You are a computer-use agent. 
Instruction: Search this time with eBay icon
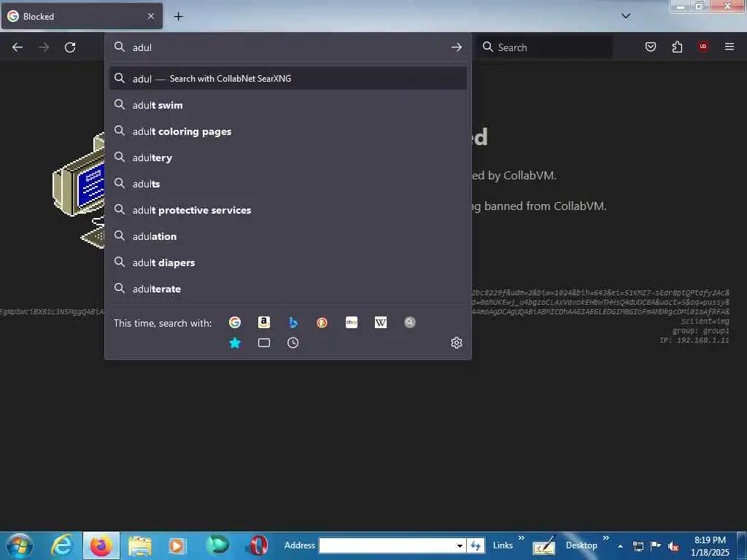[352, 322]
